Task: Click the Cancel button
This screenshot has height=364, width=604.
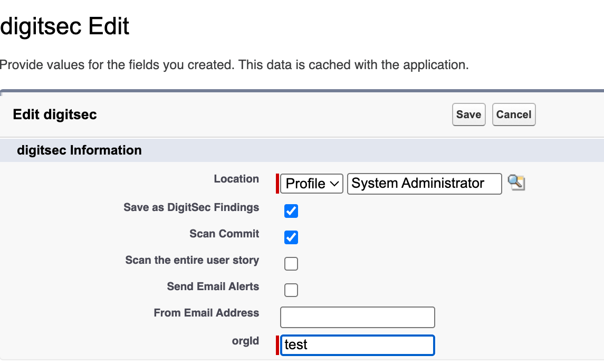Action: tap(514, 114)
